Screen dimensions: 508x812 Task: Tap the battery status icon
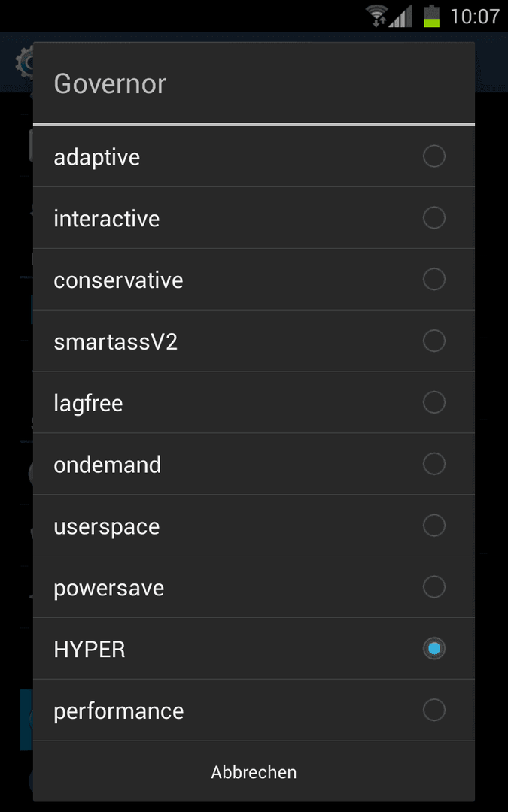[431, 16]
